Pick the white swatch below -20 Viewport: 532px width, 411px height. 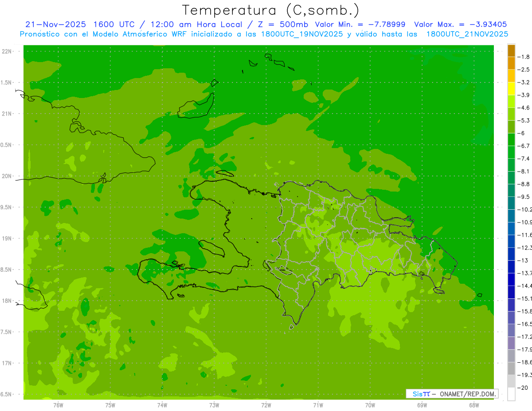(511, 394)
